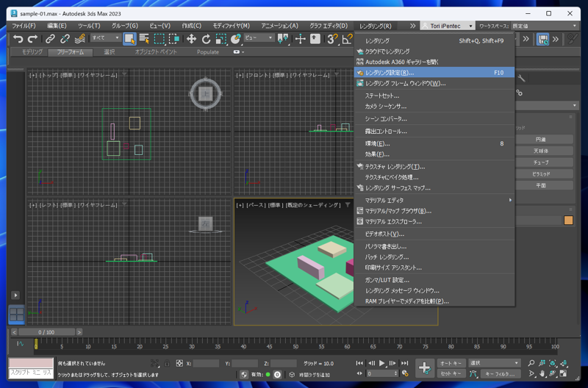Toggle the Angle Snap icon
588x388 pixels.
347,39
